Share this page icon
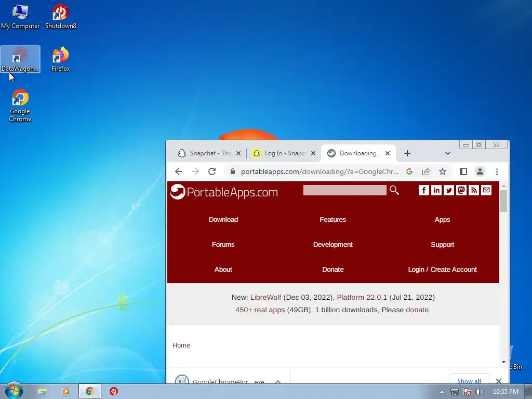Viewport: 532px width, 399px height. [426, 171]
